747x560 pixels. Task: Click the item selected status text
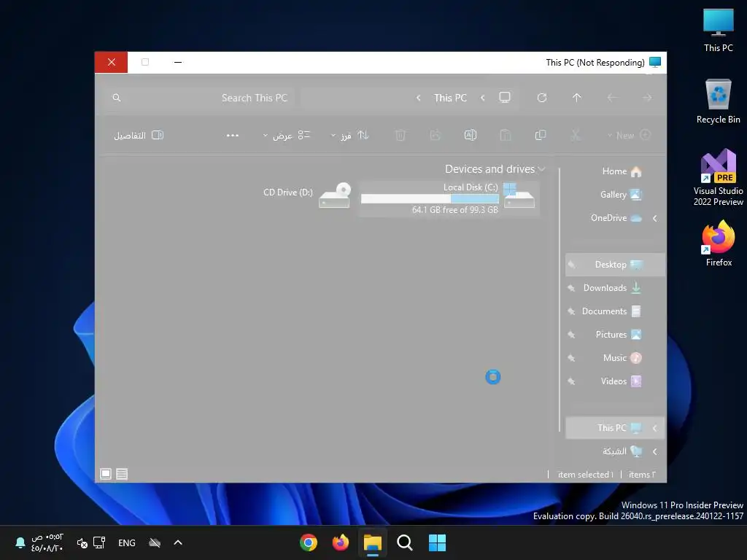(x=586, y=474)
